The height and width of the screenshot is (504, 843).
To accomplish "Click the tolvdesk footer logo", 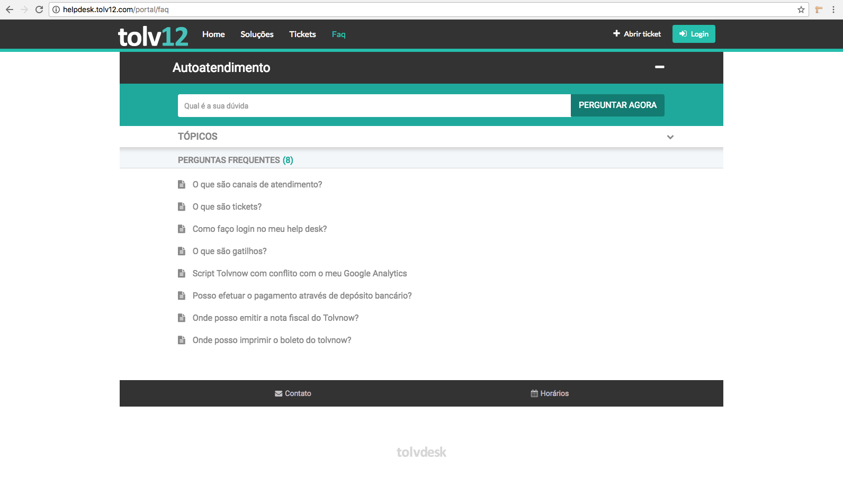I will tap(421, 452).
